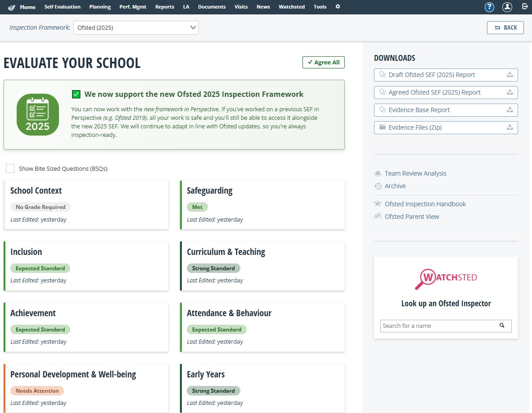Viewport: 532px width, 413px height.
Task: Open the user profile icon
Action: 507,7
